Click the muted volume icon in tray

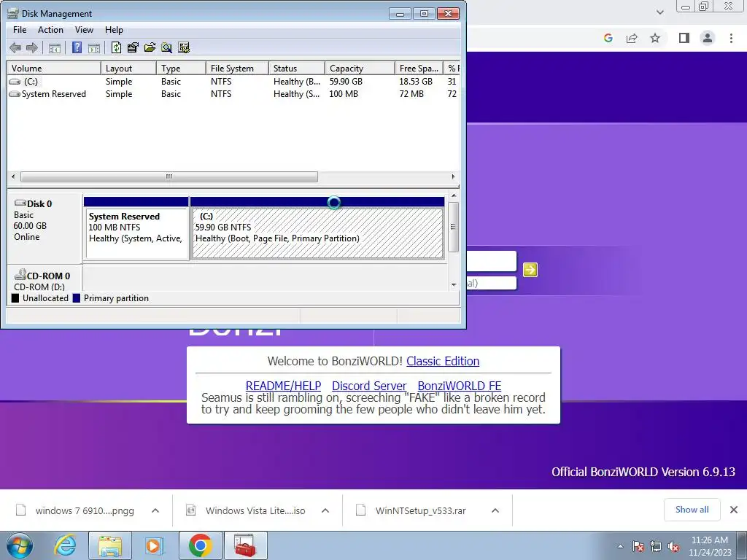(673, 547)
